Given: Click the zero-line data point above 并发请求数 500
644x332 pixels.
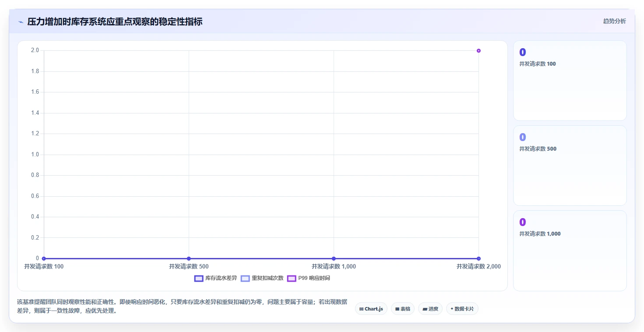Looking at the screenshot, I should coord(189,258).
